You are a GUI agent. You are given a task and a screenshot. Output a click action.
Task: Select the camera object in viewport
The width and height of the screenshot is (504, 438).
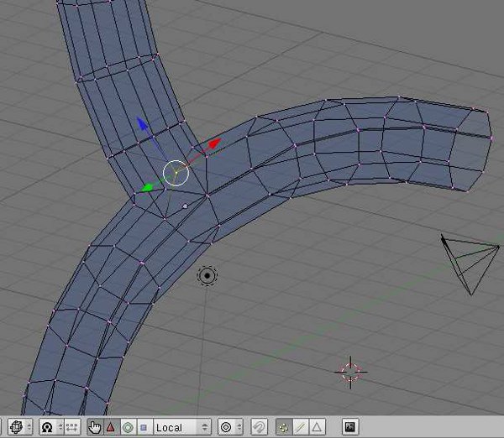pyautogui.click(x=470, y=264)
